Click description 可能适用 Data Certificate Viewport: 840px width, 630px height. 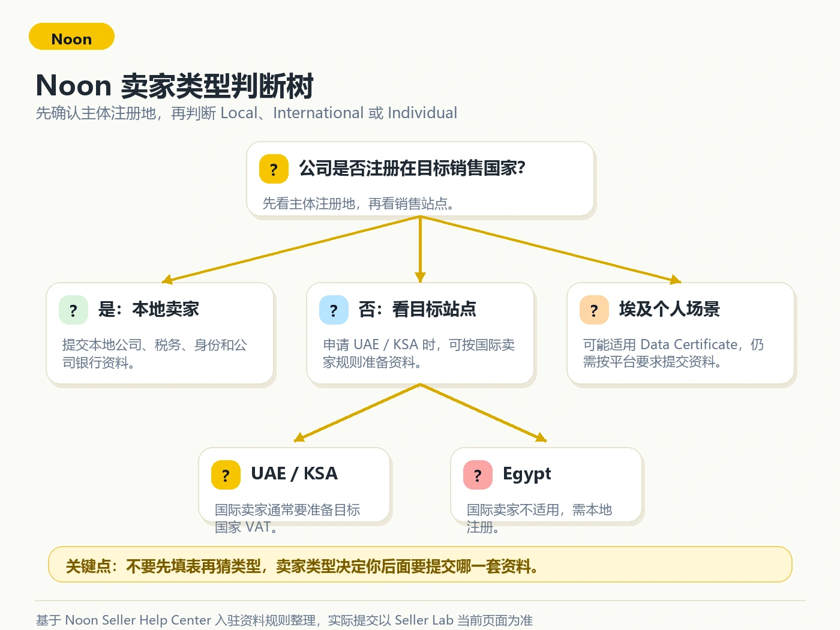click(673, 353)
